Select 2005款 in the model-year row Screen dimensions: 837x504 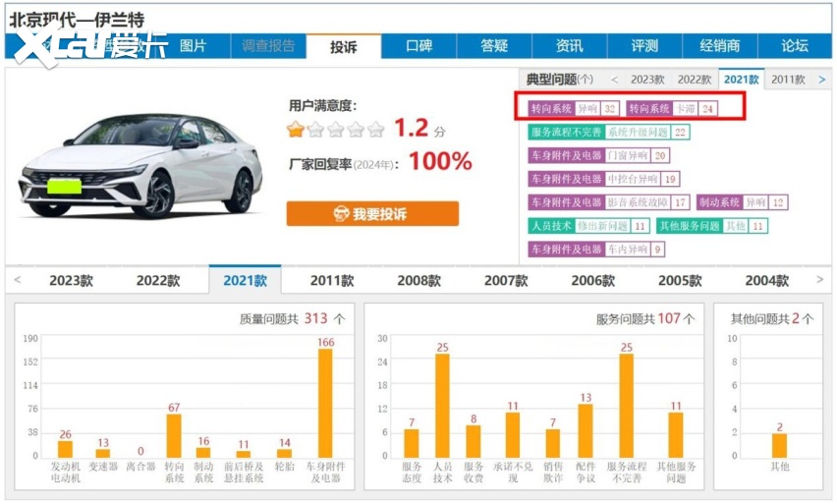(680, 280)
